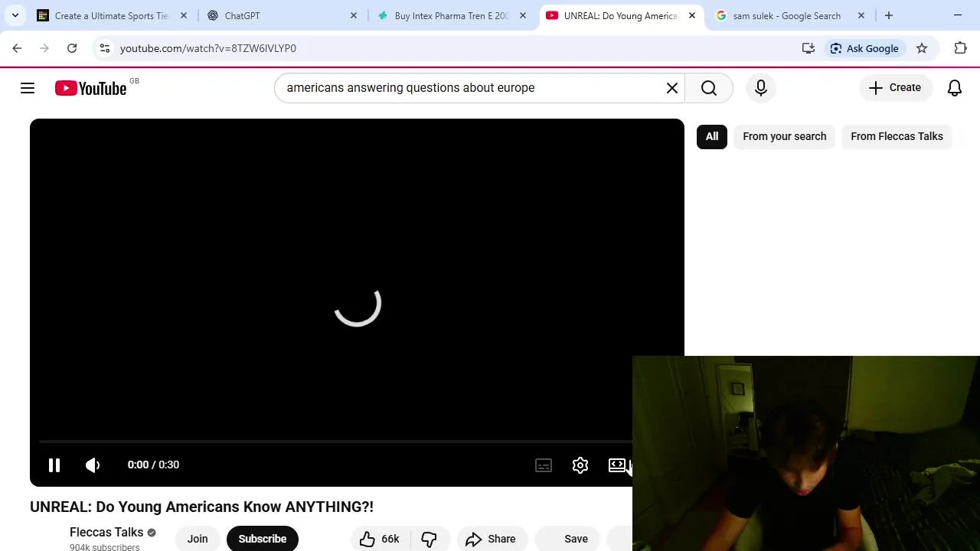The height and width of the screenshot is (551, 980).
Task: Open the Create button
Action: pos(895,88)
